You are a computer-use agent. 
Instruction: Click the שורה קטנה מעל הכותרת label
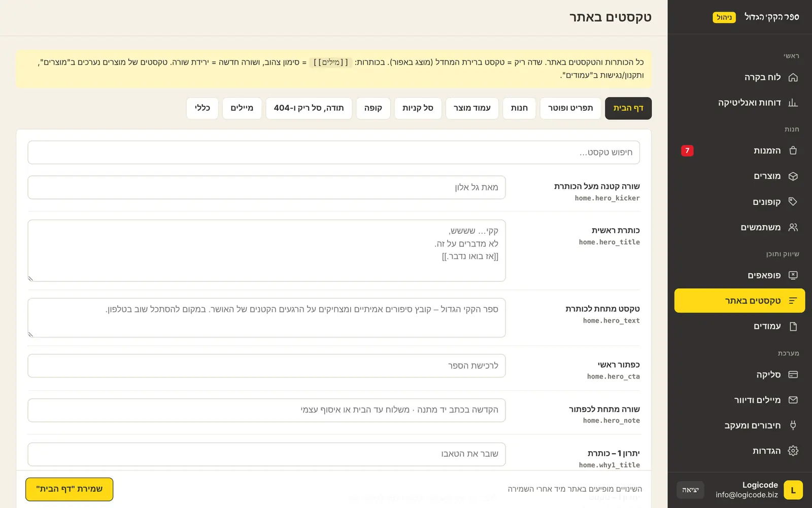click(597, 186)
